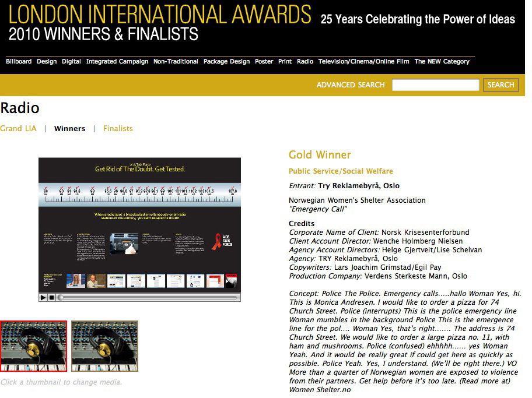The width and height of the screenshot is (532, 398).
Task: Open The NEW Category link
Action: pos(442,61)
